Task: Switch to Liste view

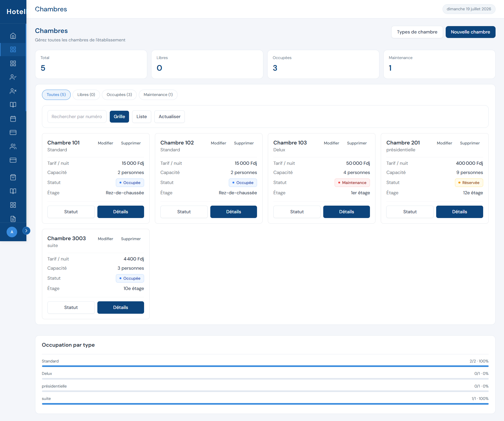Action: [x=142, y=117]
